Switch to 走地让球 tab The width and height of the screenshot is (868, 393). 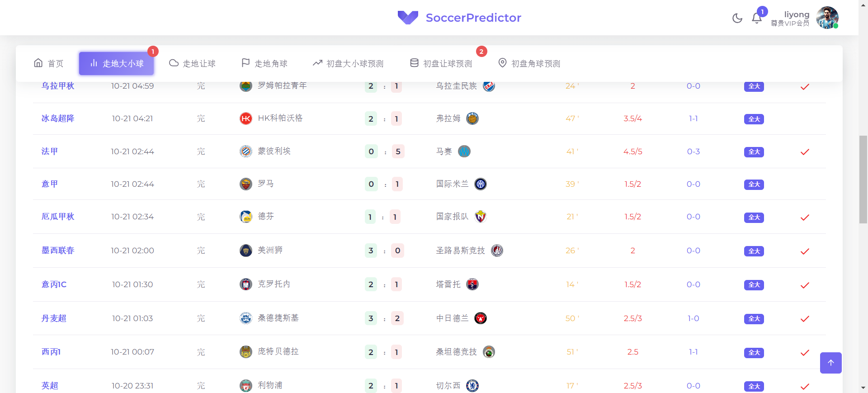click(193, 63)
